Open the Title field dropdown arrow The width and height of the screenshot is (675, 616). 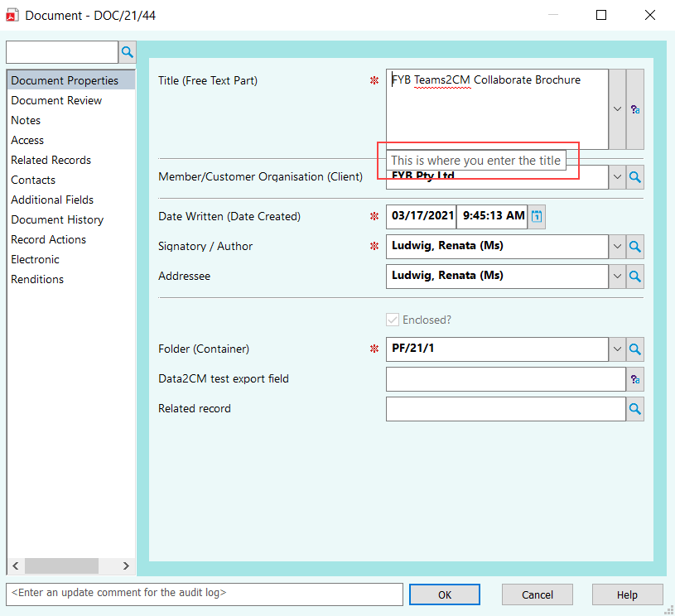[x=616, y=108]
